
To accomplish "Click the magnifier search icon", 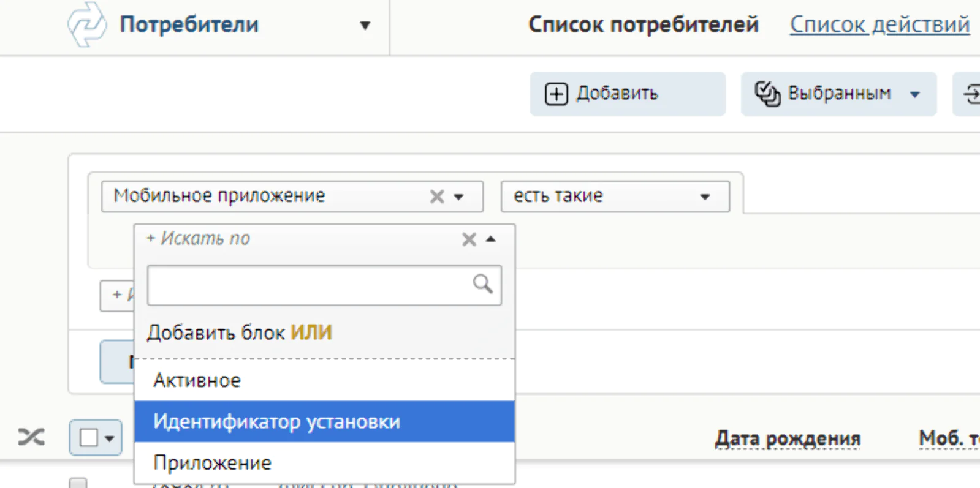I will click(482, 284).
